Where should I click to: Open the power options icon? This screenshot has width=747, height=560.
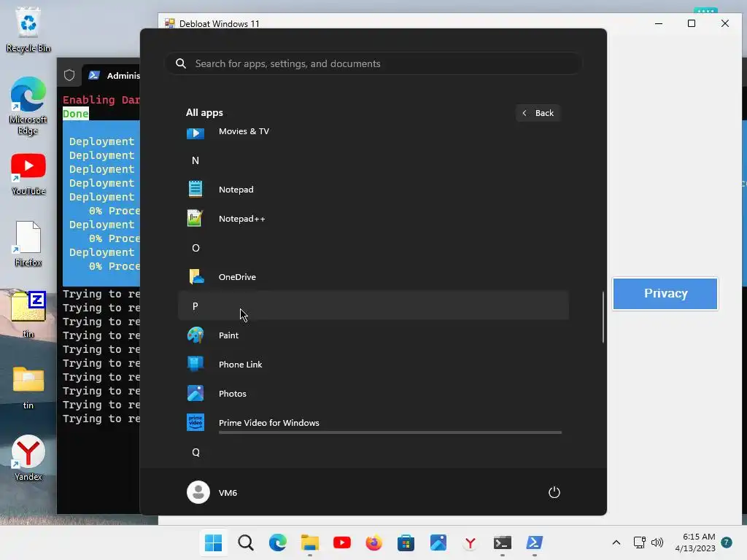coord(554,492)
